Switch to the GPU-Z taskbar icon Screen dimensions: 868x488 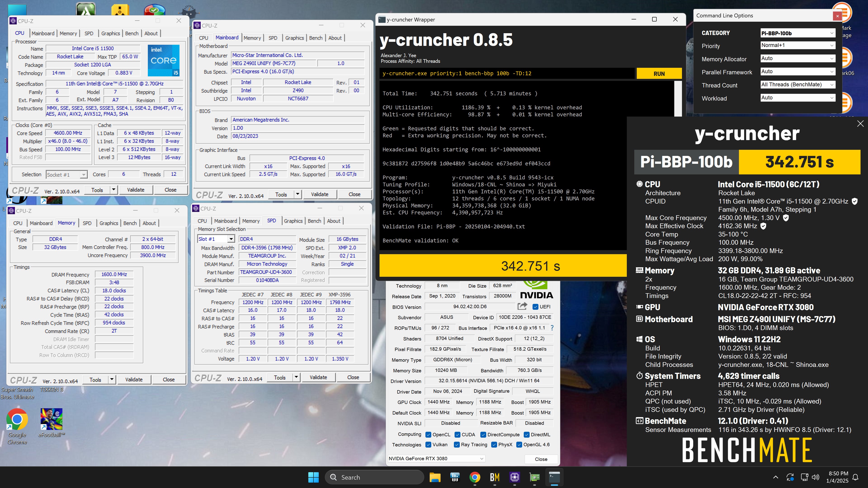pyautogui.click(x=534, y=477)
